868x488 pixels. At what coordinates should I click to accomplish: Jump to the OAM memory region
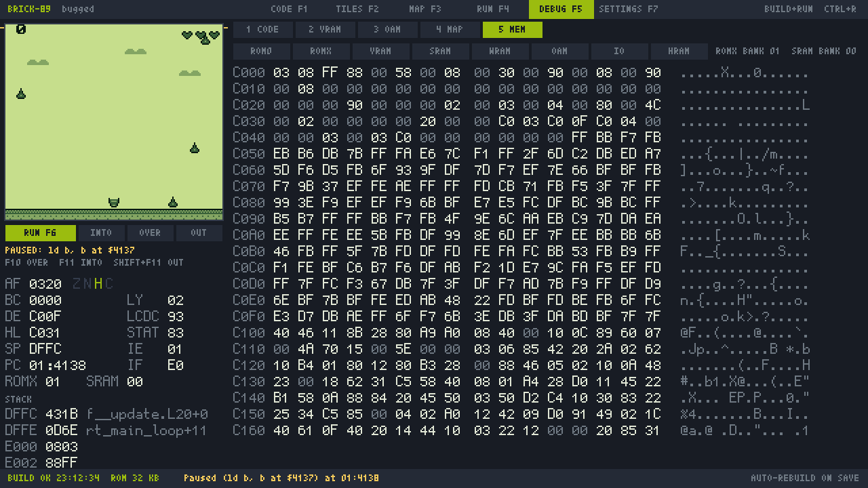tap(559, 51)
